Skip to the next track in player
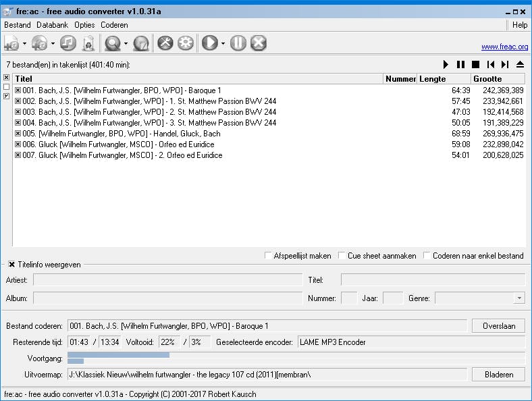532x401 pixels. [505, 64]
